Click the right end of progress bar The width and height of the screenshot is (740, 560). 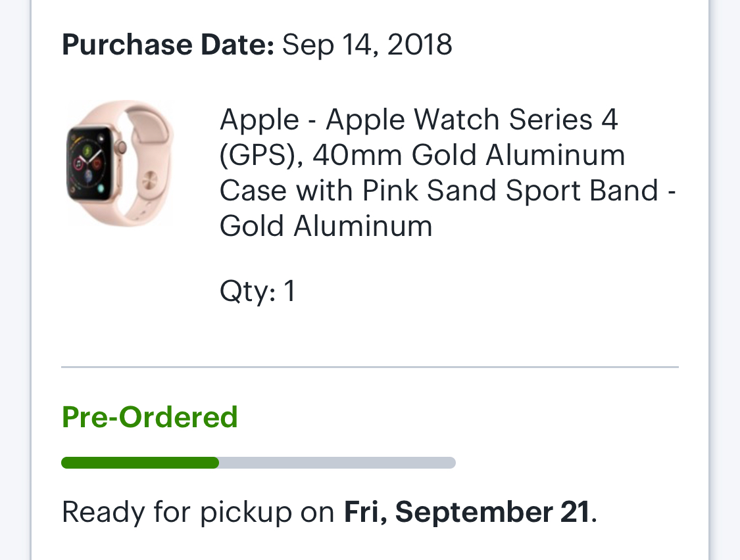point(450,463)
